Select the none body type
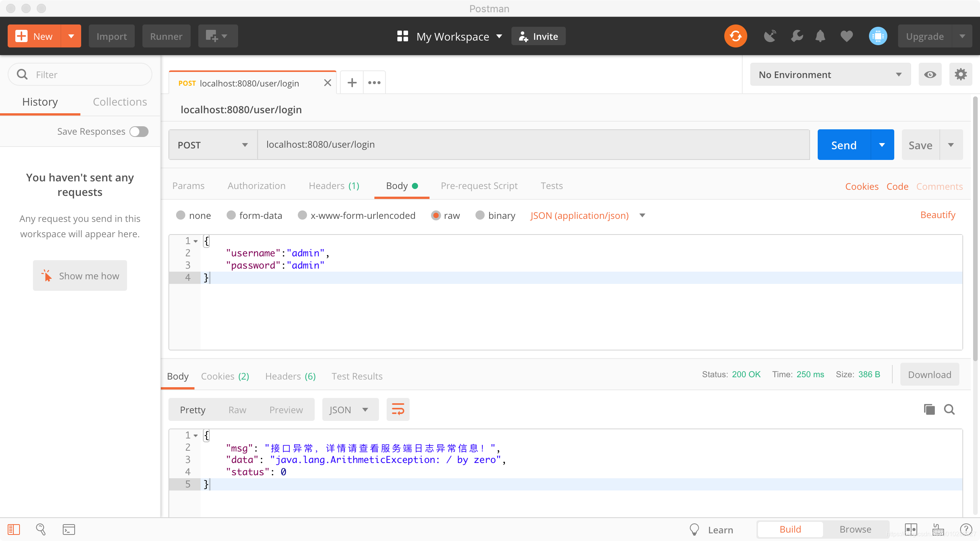980x541 pixels. [181, 215]
